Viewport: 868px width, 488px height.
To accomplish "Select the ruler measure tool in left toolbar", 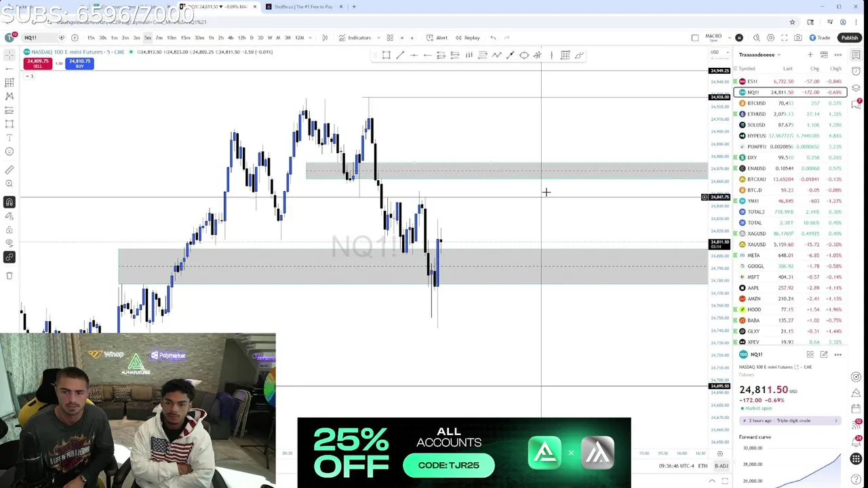I will tap(9, 169).
